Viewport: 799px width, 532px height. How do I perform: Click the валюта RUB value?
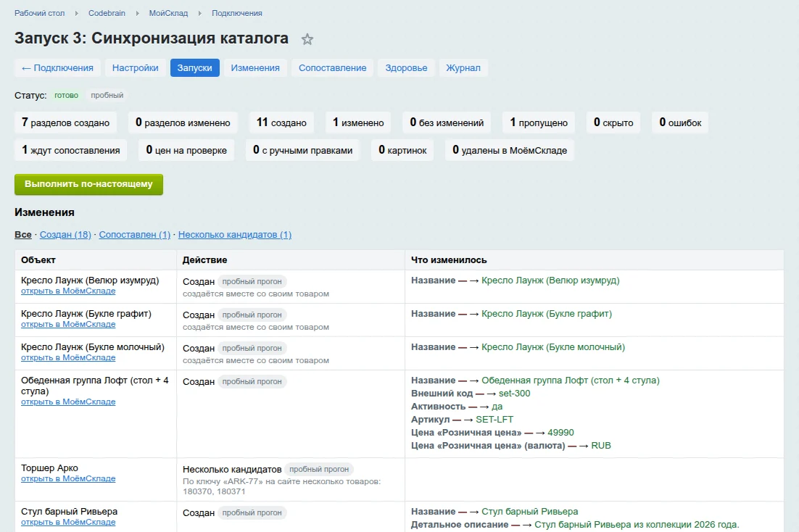click(601, 445)
